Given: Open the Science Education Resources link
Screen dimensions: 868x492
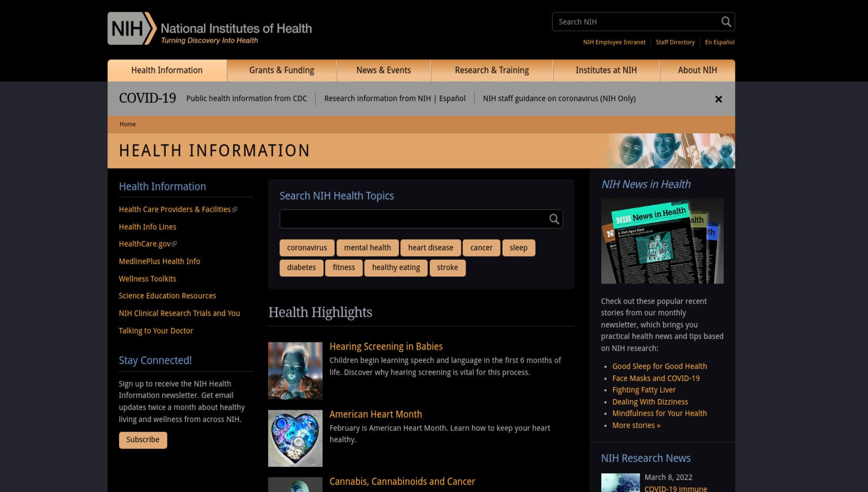Looking at the screenshot, I should [x=167, y=296].
